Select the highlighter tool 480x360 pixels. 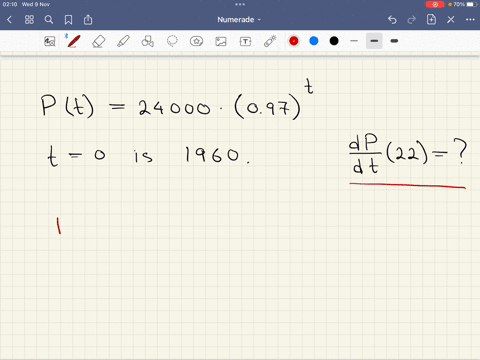pos(123,41)
